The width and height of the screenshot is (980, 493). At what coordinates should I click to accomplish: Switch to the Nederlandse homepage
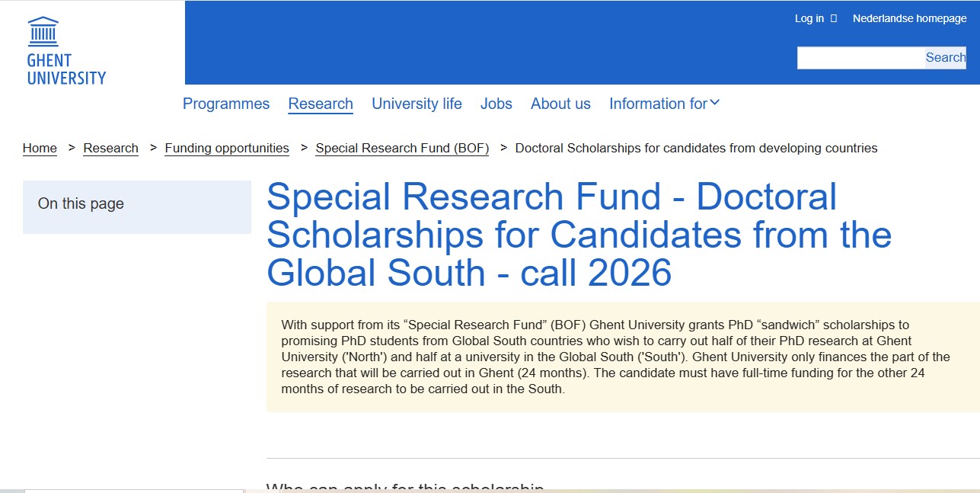tap(909, 18)
